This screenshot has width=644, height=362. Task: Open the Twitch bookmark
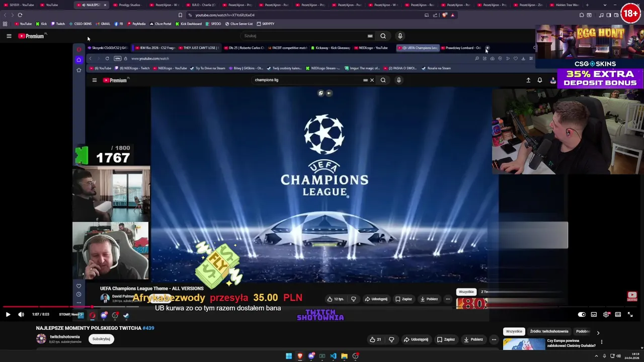coord(58,24)
